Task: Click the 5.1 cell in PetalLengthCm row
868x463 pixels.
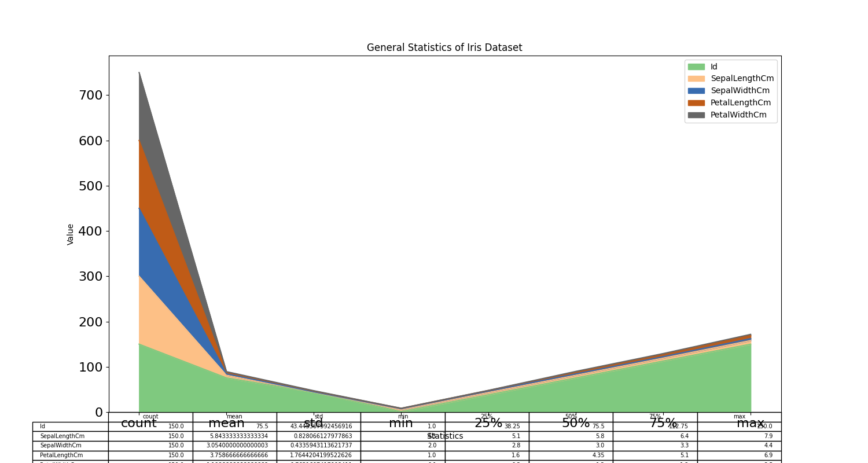Action: pos(655,455)
